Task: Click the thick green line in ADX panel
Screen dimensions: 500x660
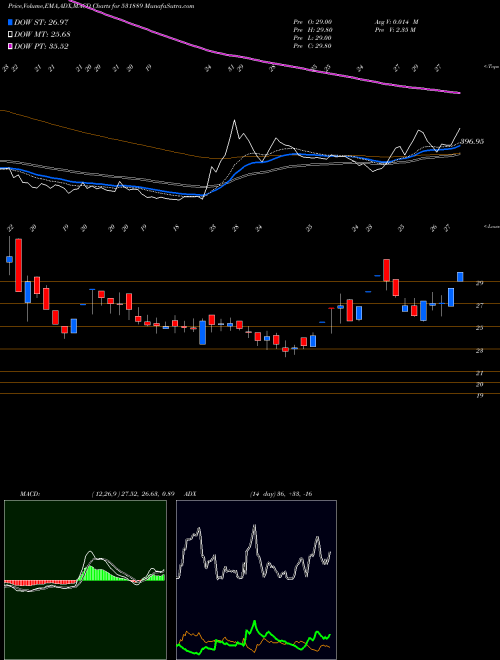Action: (254, 623)
